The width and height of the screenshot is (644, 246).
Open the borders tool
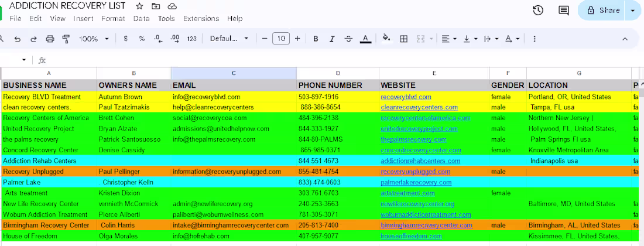point(404,39)
